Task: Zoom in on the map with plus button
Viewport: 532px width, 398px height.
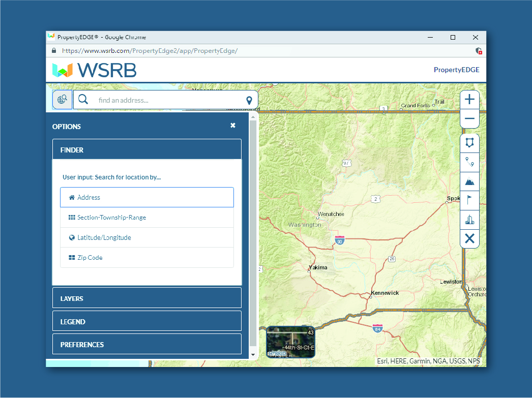Action: (x=469, y=99)
